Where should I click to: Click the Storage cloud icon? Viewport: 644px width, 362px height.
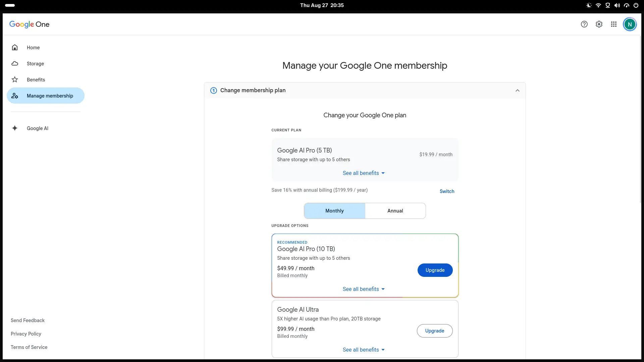[x=15, y=64]
